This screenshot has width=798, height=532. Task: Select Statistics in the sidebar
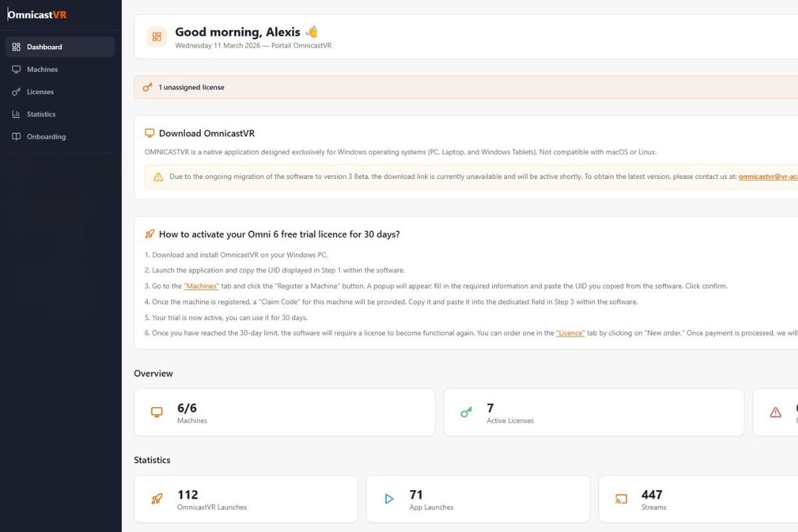(41, 114)
